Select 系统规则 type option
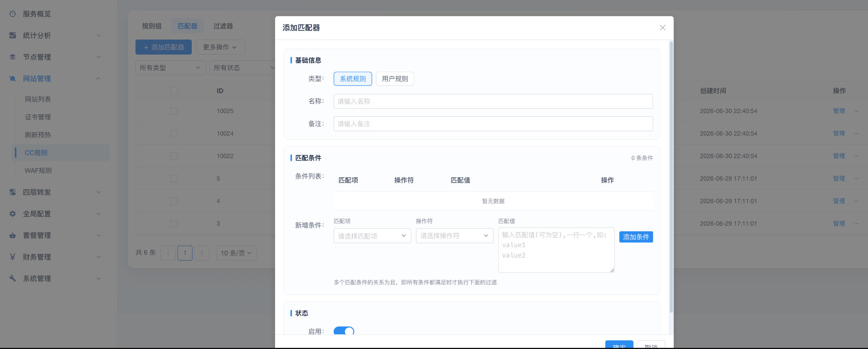Image resolution: width=868 pixels, height=349 pixels. 353,79
